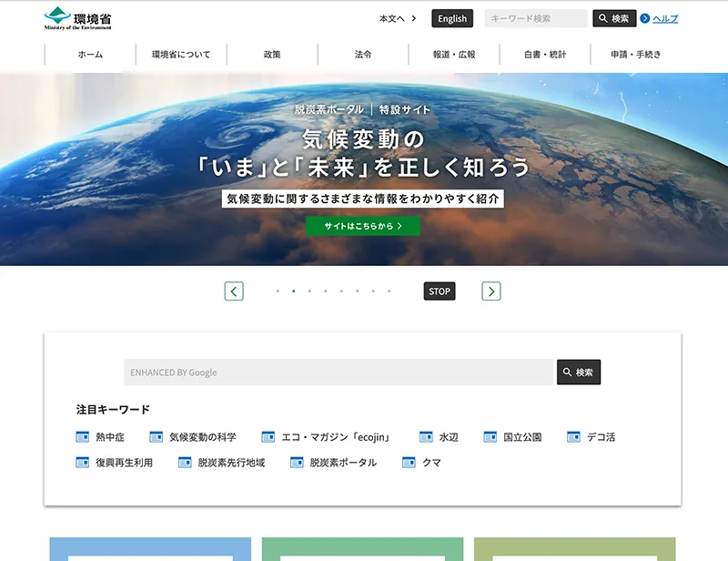Open the 報道・広報 menu

[x=454, y=55]
